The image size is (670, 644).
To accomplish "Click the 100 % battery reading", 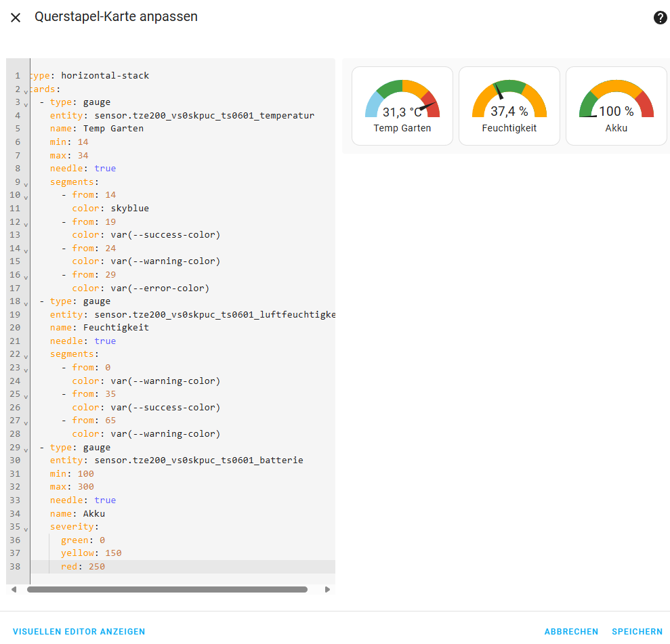I will [616, 112].
